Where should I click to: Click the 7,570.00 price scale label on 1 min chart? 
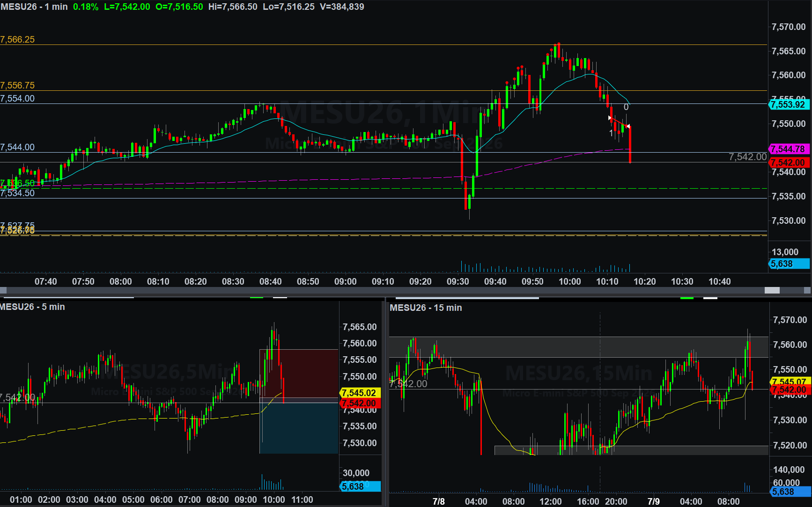click(789, 27)
